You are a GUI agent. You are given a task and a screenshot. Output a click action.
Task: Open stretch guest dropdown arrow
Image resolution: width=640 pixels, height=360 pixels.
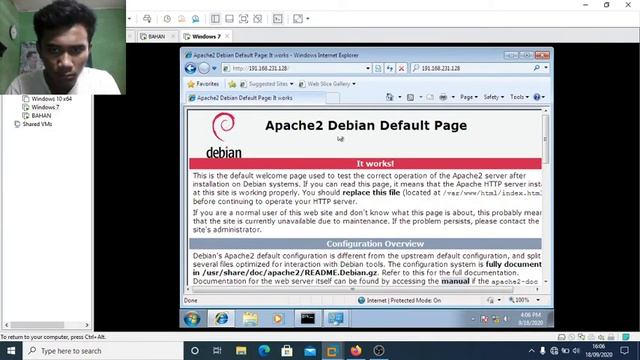[308, 19]
